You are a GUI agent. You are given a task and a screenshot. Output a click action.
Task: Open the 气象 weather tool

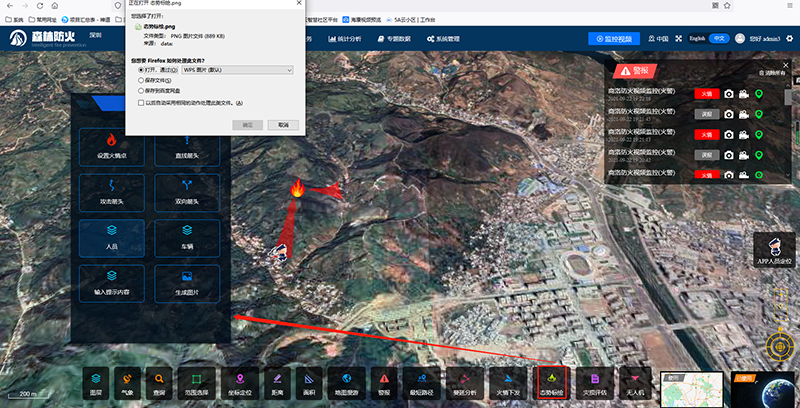click(127, 383)
